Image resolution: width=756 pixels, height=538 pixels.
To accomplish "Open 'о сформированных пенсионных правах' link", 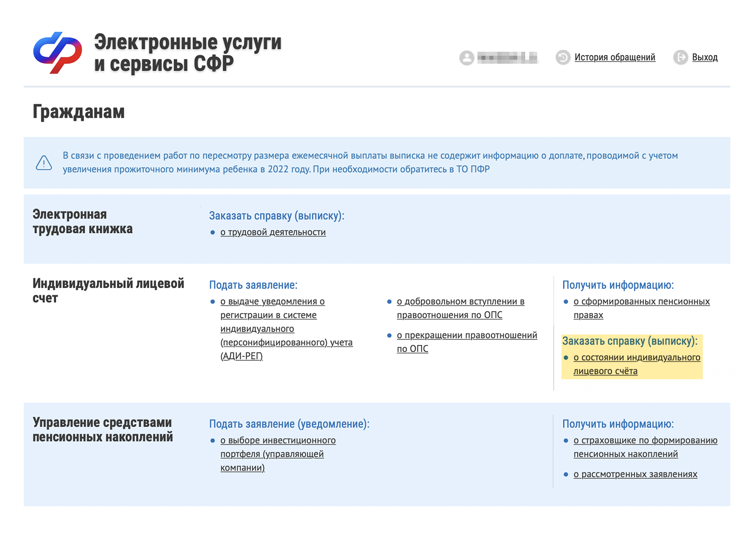I will tap(642, 308).
